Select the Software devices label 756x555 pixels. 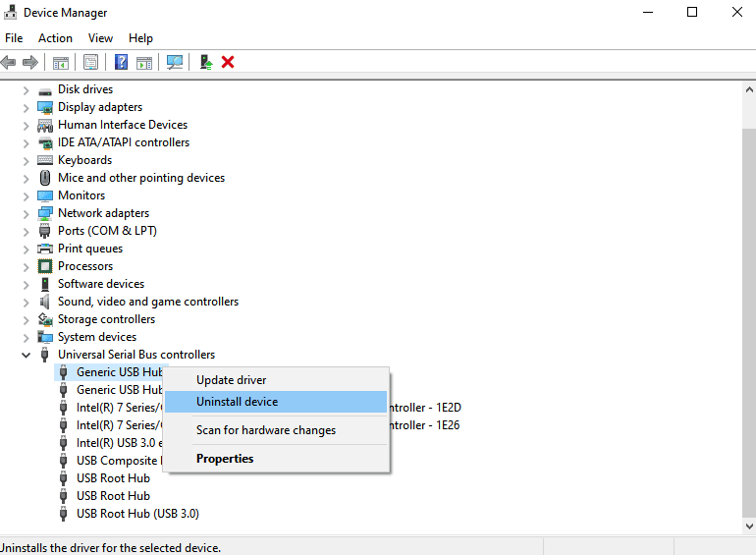tap(101, 284)
